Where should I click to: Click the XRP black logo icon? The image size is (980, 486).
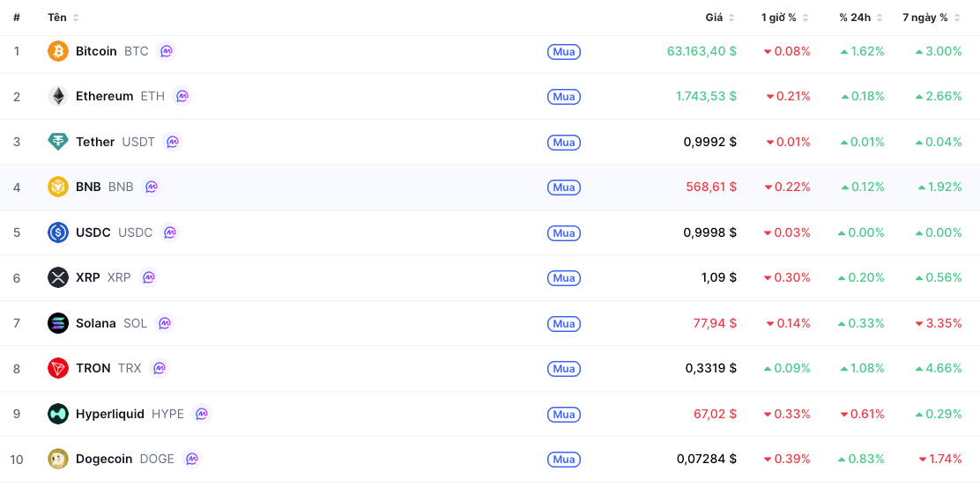click(58, 277)
